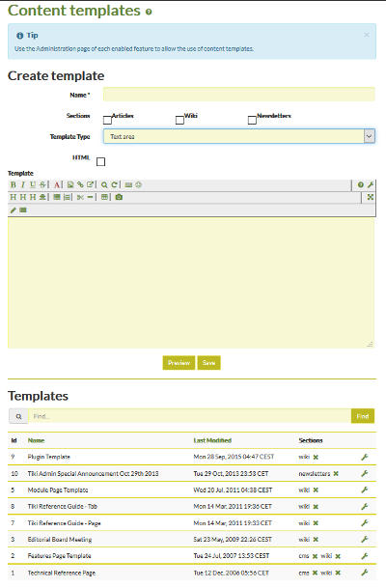
Task: Remove wiki section from Module Page Template
Action: (x=316, y=490)
